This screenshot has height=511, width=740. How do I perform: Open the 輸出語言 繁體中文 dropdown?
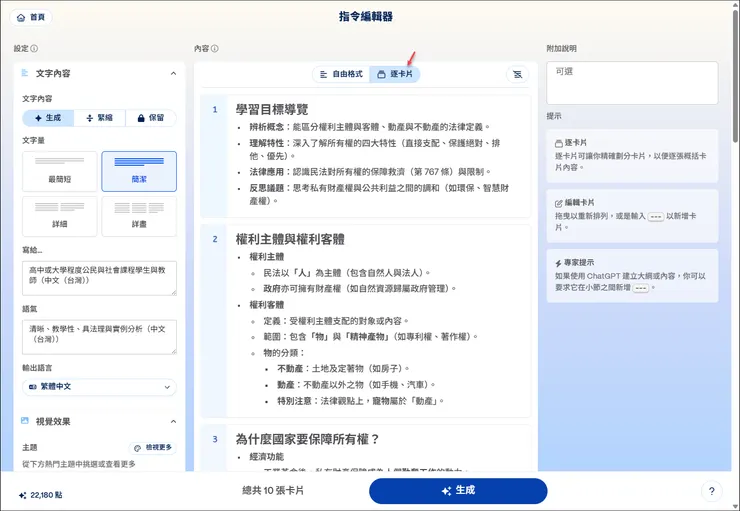(100, 387)
